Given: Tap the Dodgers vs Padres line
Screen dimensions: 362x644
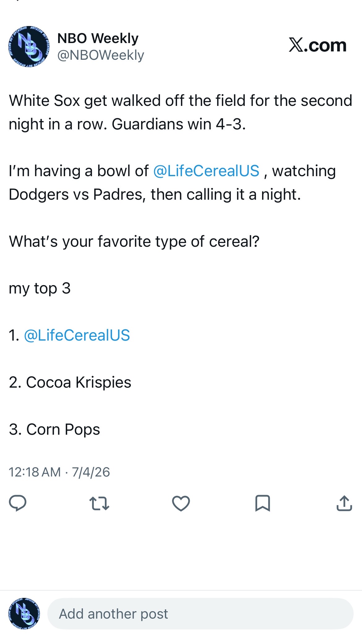Looking at the screenshot, I should 155,194.
